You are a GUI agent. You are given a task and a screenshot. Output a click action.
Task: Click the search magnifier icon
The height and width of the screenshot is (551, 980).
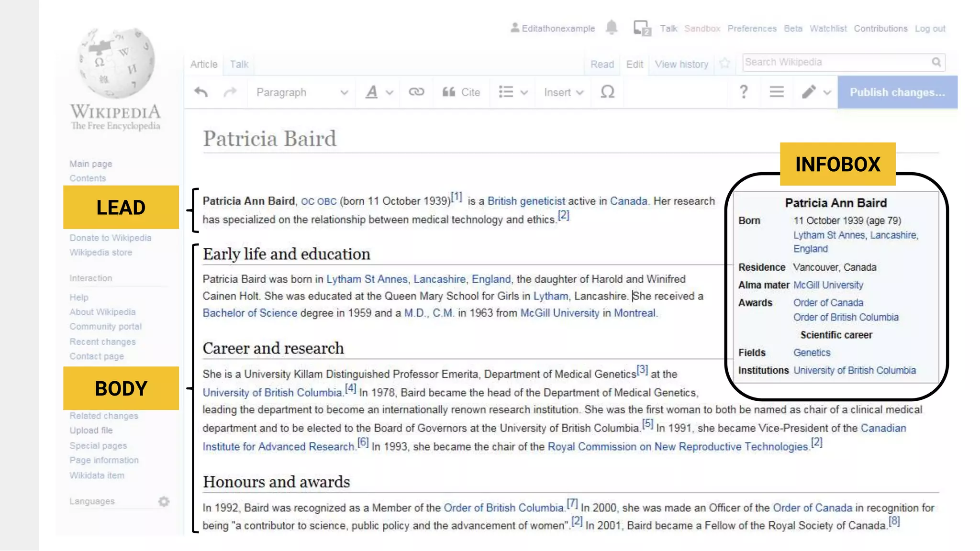(936, 62)
